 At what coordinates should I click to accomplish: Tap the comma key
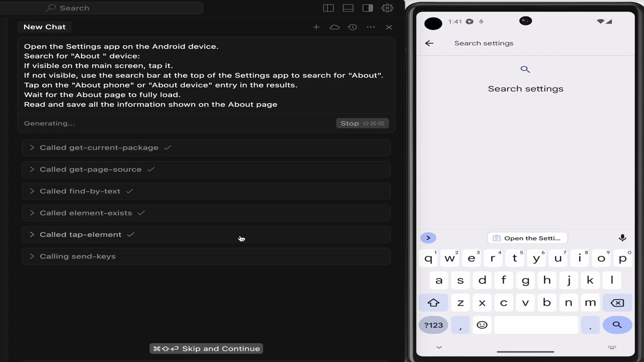[x=460, y=325]
